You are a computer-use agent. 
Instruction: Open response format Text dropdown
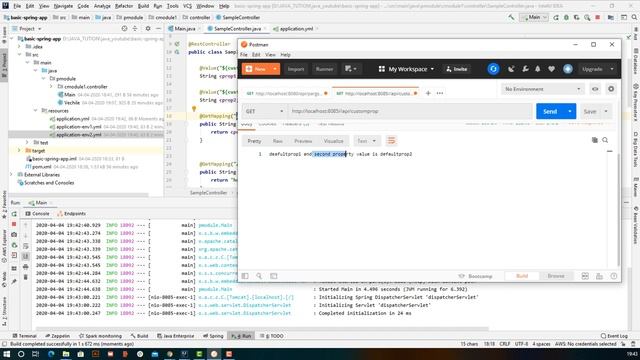pyautogui.click(x=366, y=141)
